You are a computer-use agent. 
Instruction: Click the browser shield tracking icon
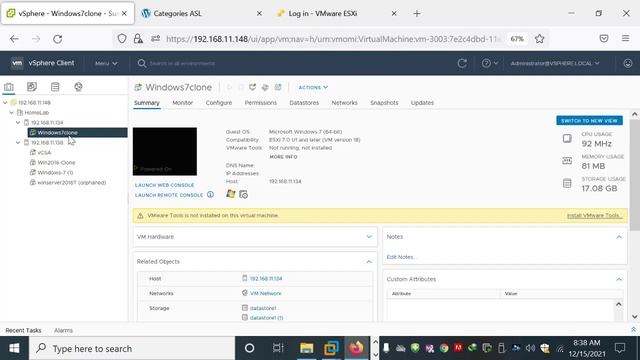tap(122, 39)
